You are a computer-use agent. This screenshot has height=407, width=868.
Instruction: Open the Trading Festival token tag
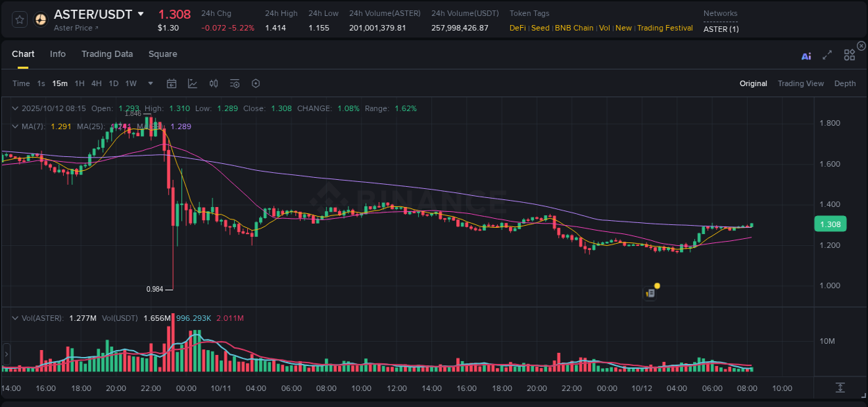point(664,28)
